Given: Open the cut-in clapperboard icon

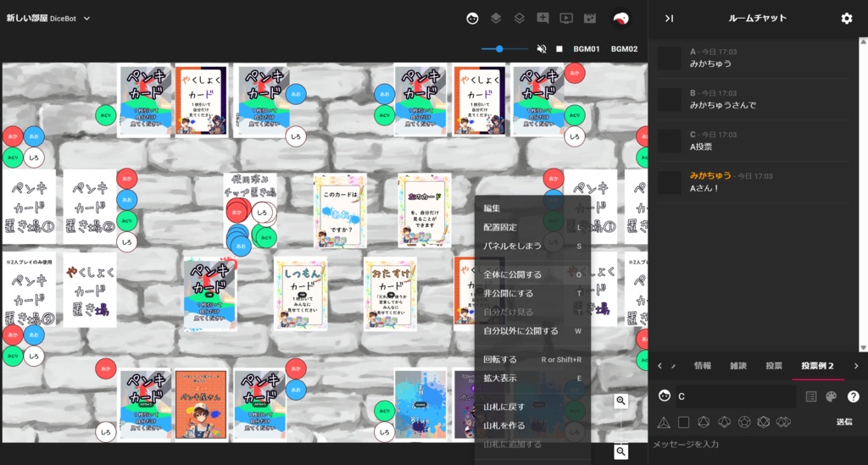Looking at the screenshot, I should (x=590, y=19).
